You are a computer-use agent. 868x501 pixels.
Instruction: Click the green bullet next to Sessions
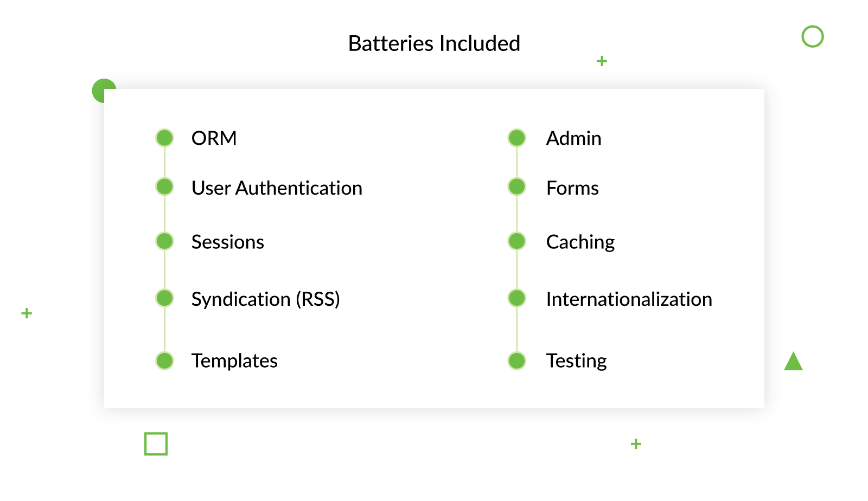(164, 241)
